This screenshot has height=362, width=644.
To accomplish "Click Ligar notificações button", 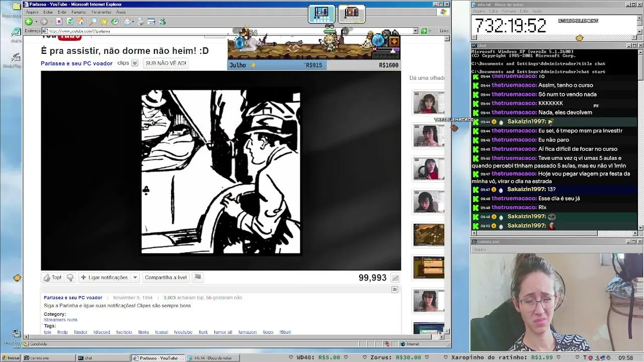I will click(x=104, y=278).
